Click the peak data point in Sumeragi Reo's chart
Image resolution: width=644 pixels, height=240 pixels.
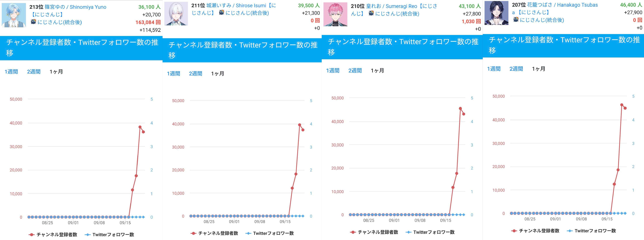[x=460, y=108]
